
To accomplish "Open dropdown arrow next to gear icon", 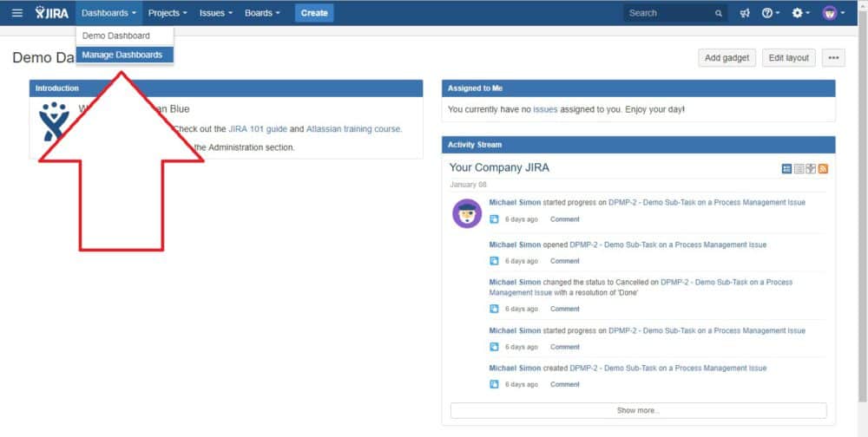I will tap(808, 13).
